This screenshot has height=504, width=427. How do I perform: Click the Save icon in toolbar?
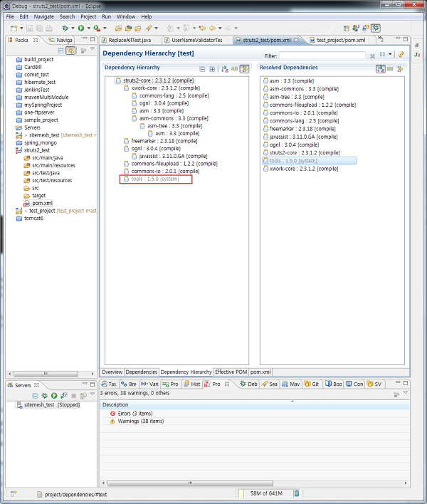(29, 28)
